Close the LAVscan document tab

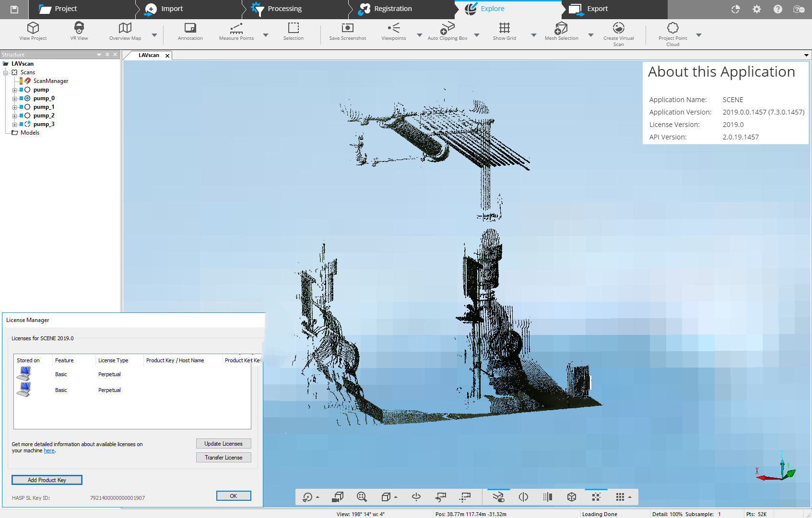167,56
